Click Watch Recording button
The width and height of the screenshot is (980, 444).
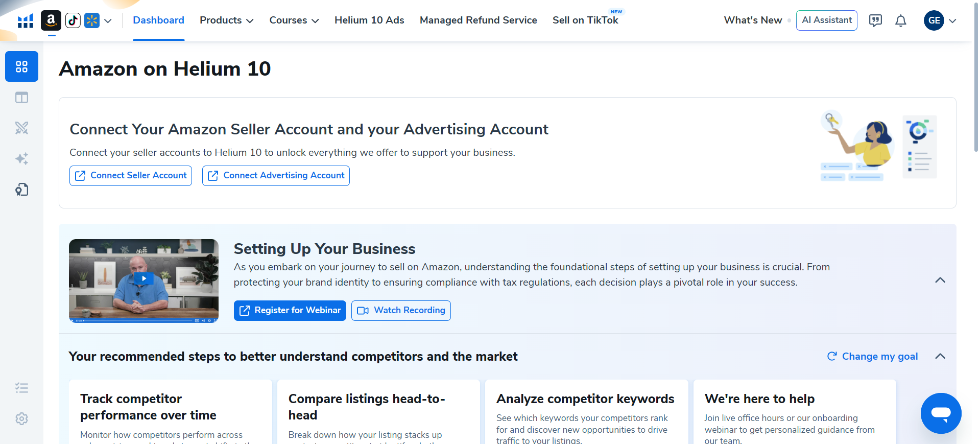[401, 311]
